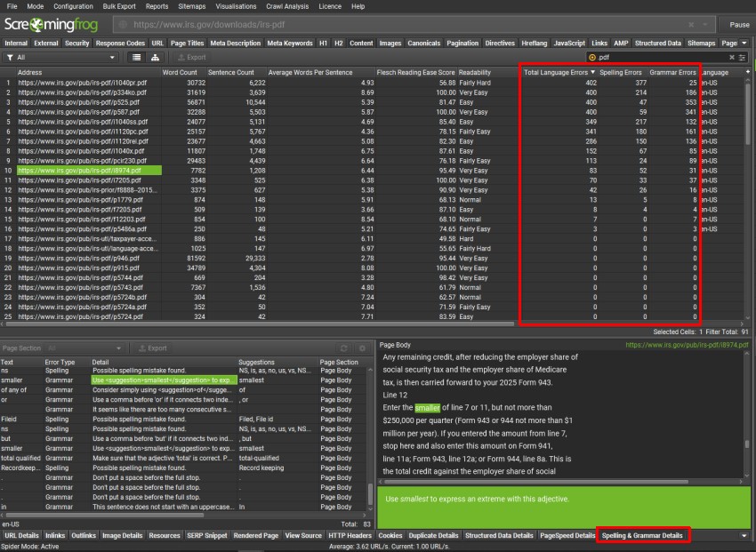Click the Export button in details panel
The height and width of the screenshot is (552, 756).
[153, 348]
